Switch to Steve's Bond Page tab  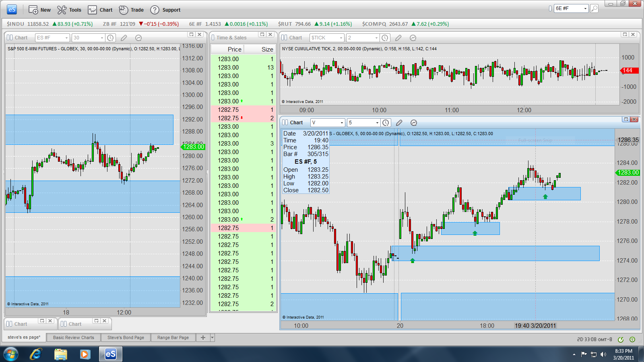click(126, 338)
